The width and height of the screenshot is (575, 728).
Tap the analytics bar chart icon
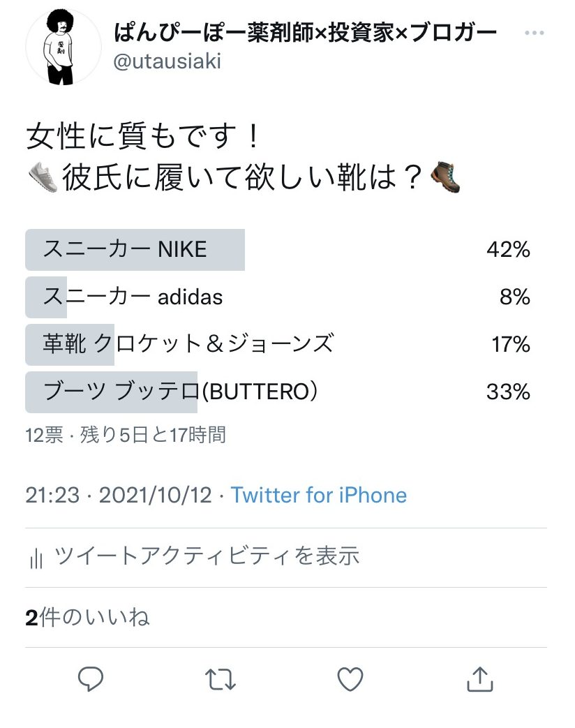click(37, 557)
